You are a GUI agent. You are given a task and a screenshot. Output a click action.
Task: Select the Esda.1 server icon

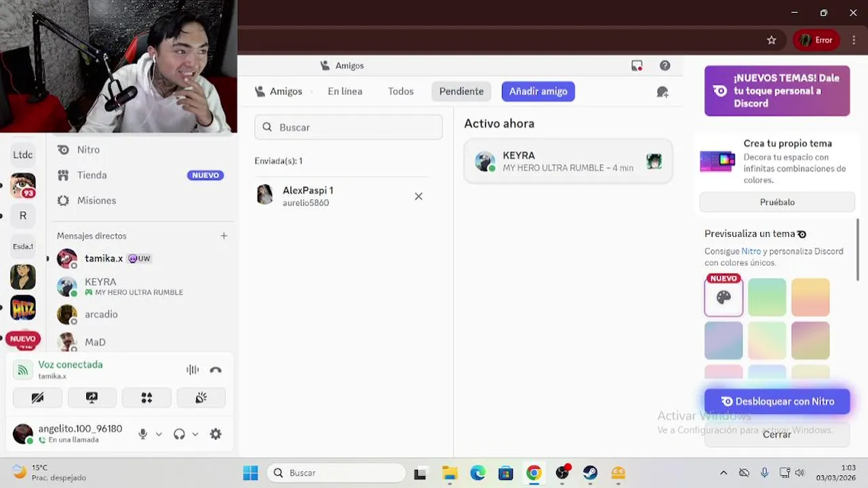[x=23, y=246]
